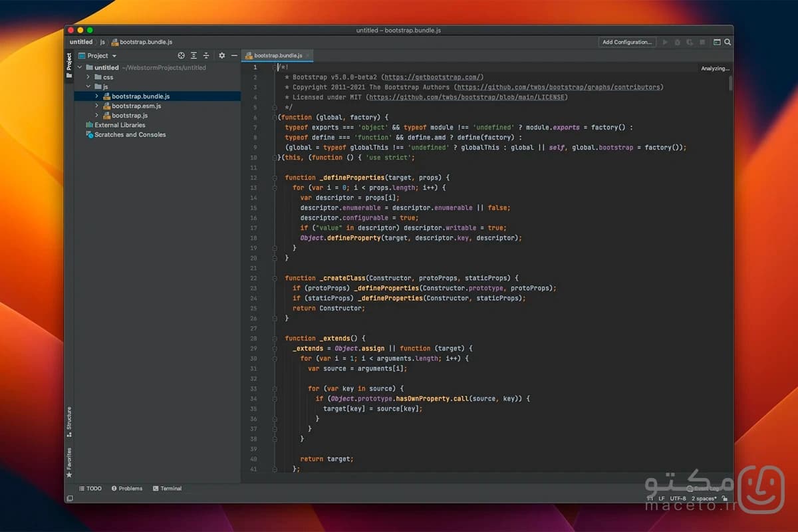Viewport: 798px width, 532px height.
Task: Click line number 20 in the gutter
Action: coord(253,258)
